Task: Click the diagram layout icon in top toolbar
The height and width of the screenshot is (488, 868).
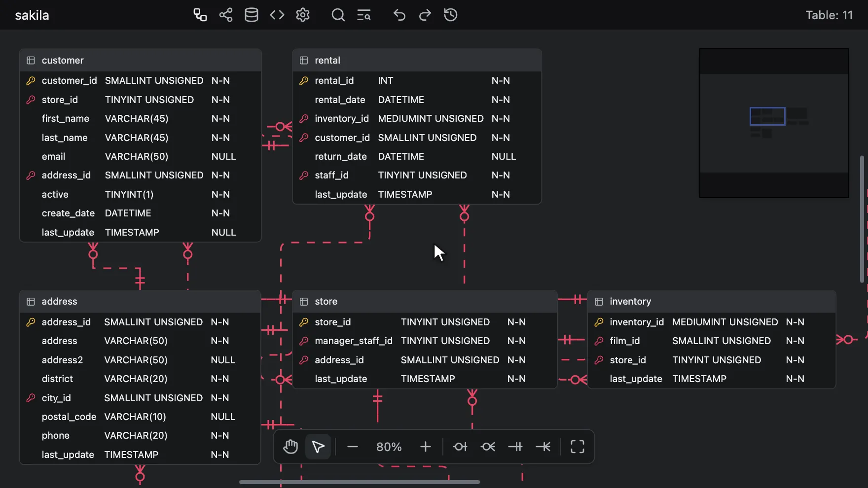Action: [x=200, y=15]
